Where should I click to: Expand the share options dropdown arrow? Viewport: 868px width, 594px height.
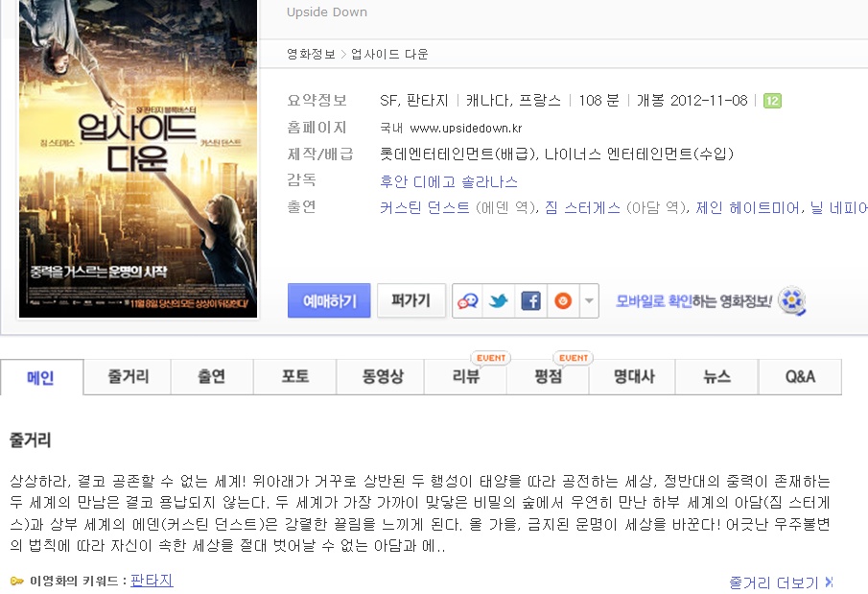tap(589, 301)
